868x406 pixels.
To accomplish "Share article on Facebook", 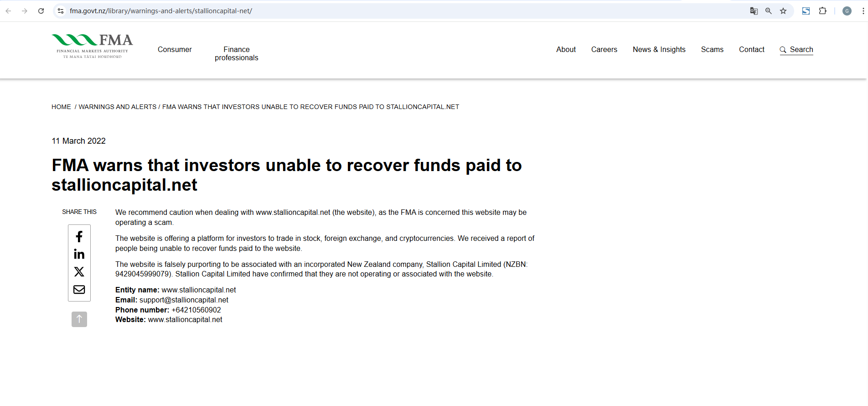I will coord(79,236).
